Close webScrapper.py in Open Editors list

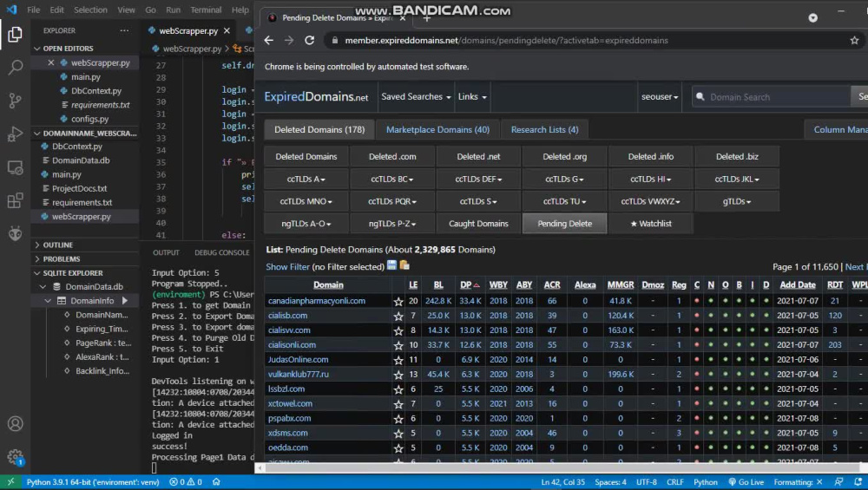pos(51,62)
